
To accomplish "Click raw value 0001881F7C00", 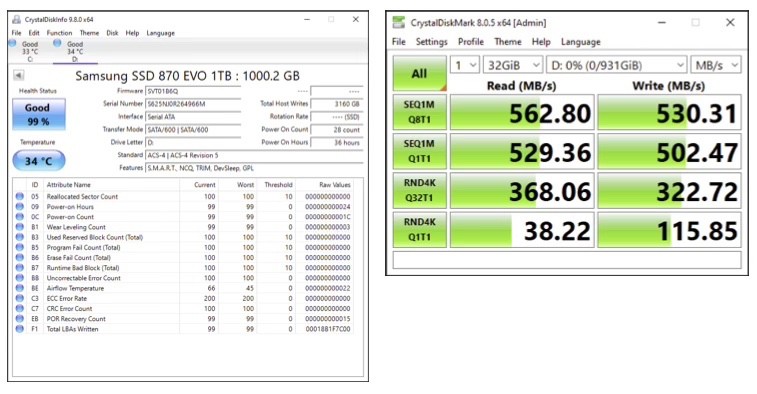I will point(328,329).
